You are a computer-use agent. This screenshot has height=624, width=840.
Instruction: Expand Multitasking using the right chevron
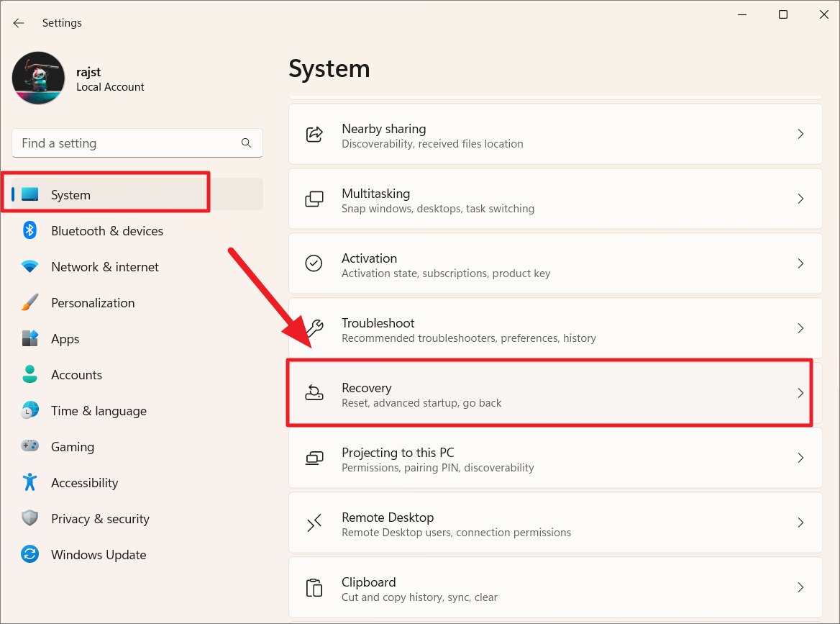tap(801, 199)
